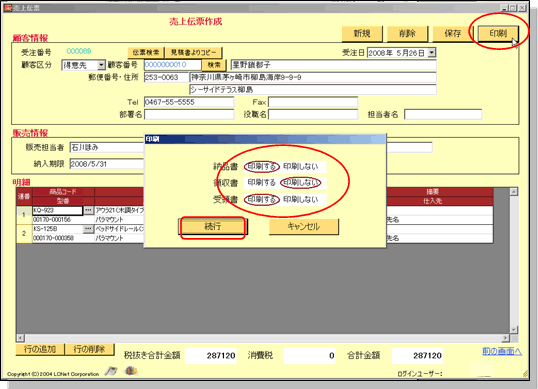This screenshot has height=389, width=538.
Task: Click the 販売担当者 field 石川詠み
Action: pos(107,148)
